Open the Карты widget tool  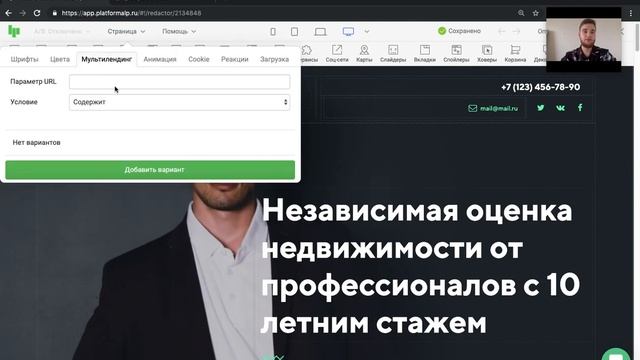point(364,53)
